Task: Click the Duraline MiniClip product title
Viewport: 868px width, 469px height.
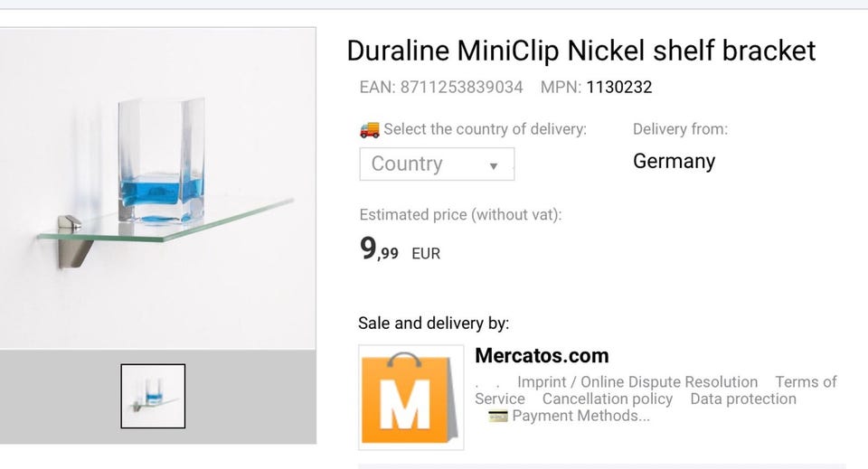Action: coord(581,51)
